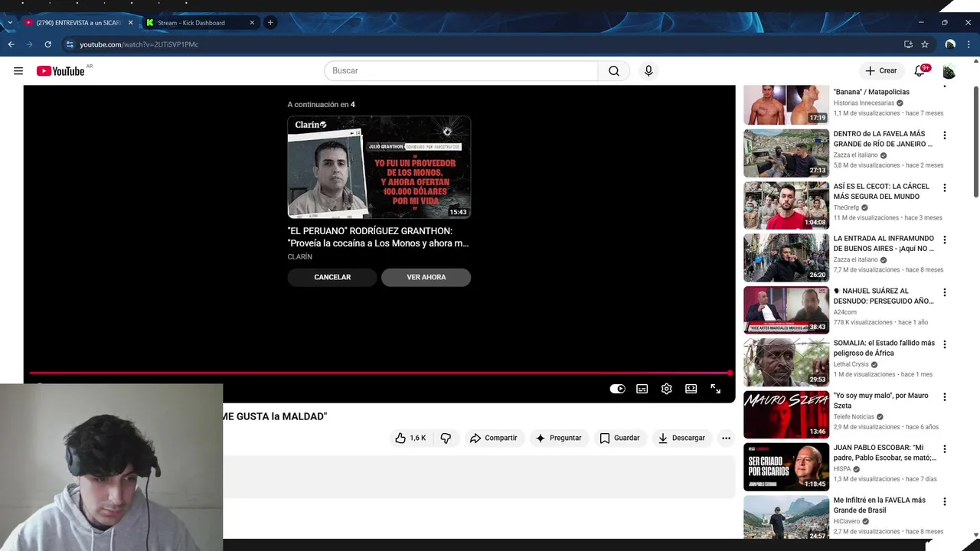Enter fullscreen mode
Image resolution: width=980 pixels, height=551 pixels.
716,389
